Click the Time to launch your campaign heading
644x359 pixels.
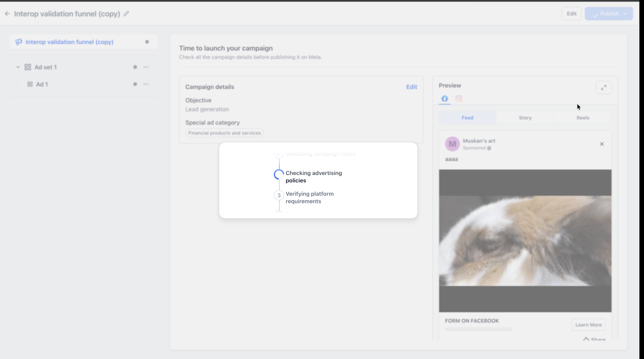click(226, 48)
